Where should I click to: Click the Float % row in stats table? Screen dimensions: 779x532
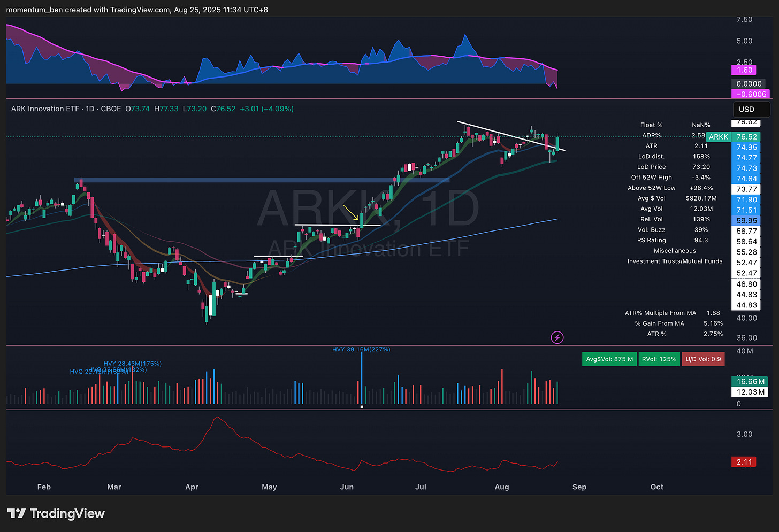[675, 125]
